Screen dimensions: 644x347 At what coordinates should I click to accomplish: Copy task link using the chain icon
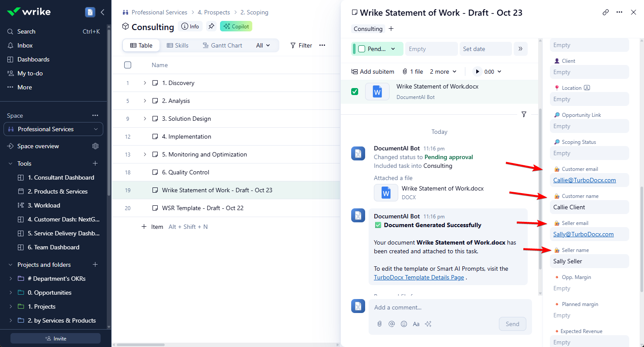click(606, 12)
